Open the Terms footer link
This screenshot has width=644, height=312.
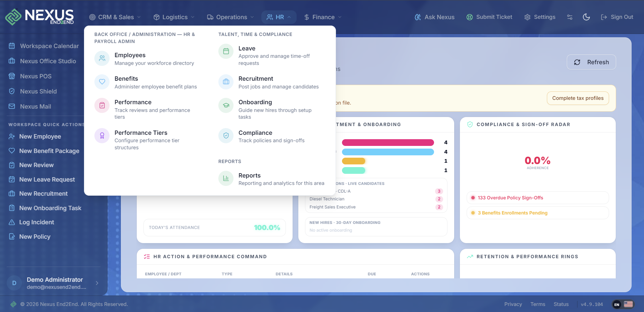tap(538, 304)
